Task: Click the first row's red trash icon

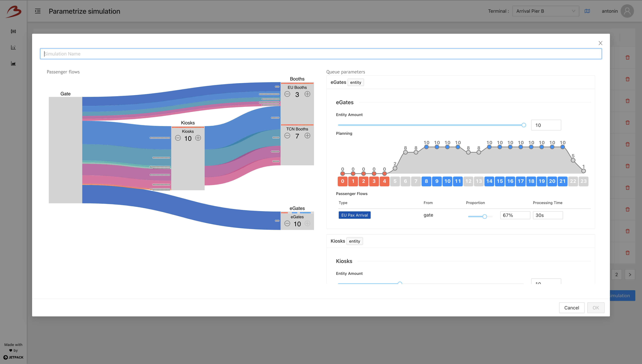Action: click(x=627, y=57)
